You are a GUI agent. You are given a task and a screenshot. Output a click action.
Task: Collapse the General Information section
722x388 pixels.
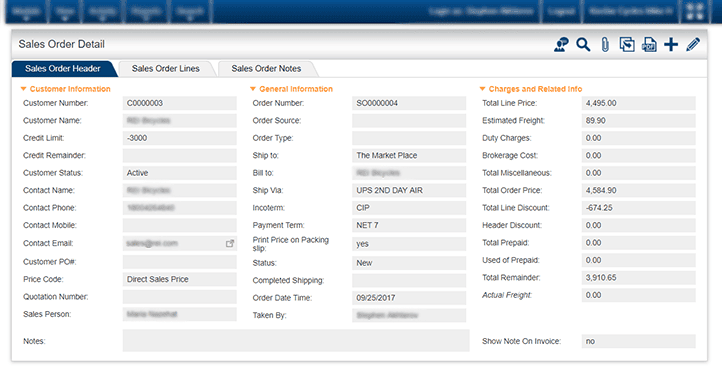coord(253,89)
